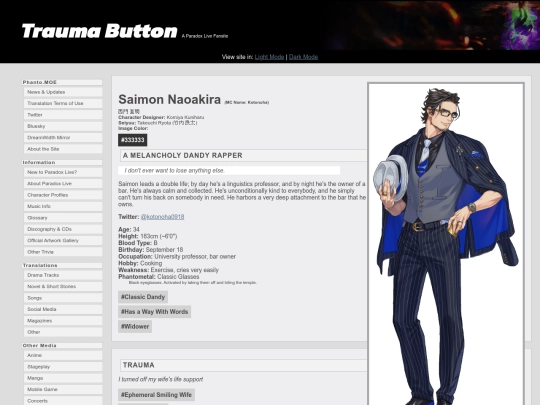The height and width of the screenshot is (405, 540).
Task: Click the #333333 image color swatch
Action: (x=133, y=140)
